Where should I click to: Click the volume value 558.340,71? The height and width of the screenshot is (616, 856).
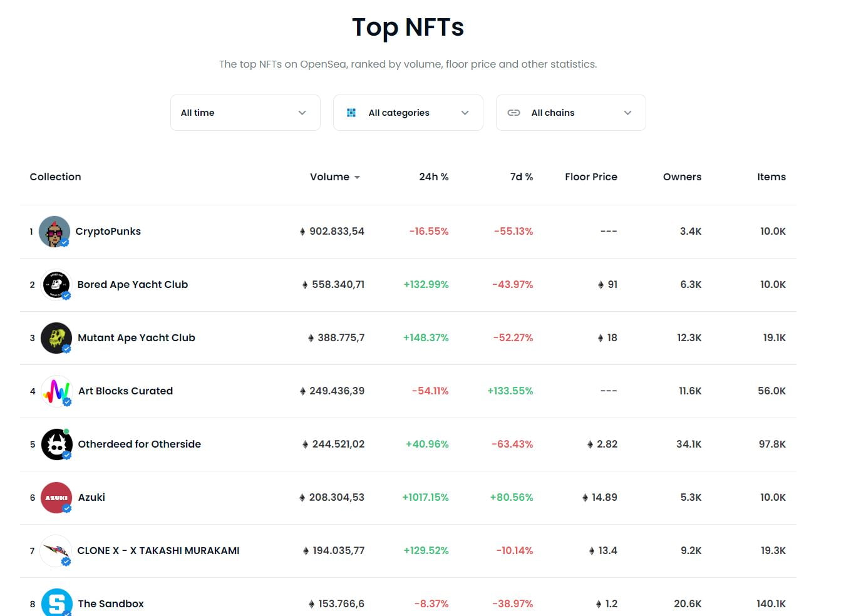(x=338, y=285)
